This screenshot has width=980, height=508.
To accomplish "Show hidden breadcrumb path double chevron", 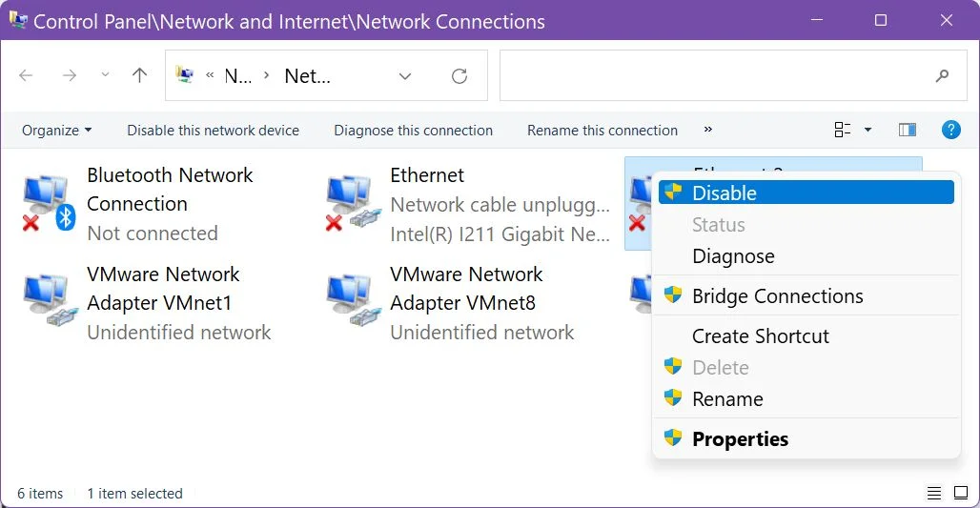I will (x=210, y=75).
